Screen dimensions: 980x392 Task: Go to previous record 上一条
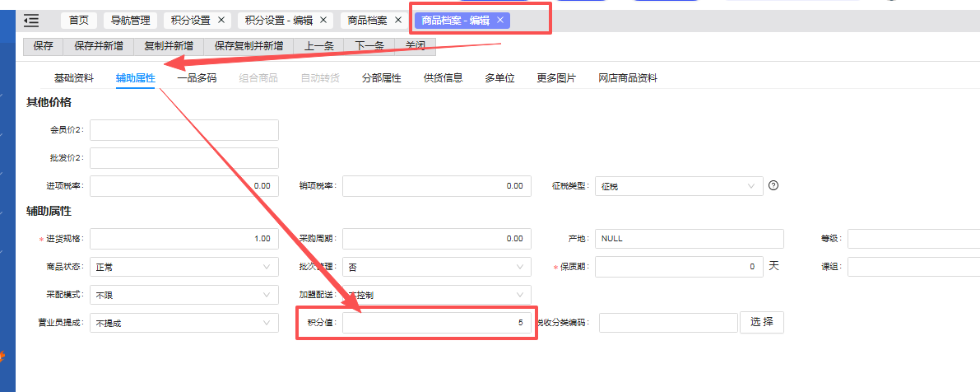[x=319, y=46]
